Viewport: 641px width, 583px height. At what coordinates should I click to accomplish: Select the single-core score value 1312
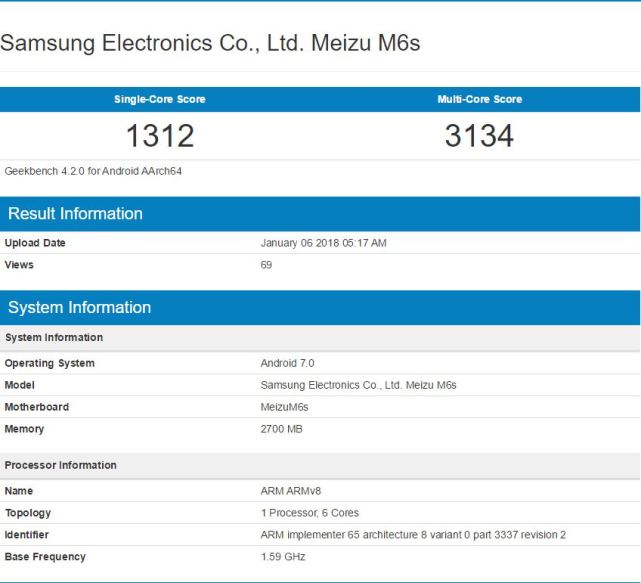(160, 136)
